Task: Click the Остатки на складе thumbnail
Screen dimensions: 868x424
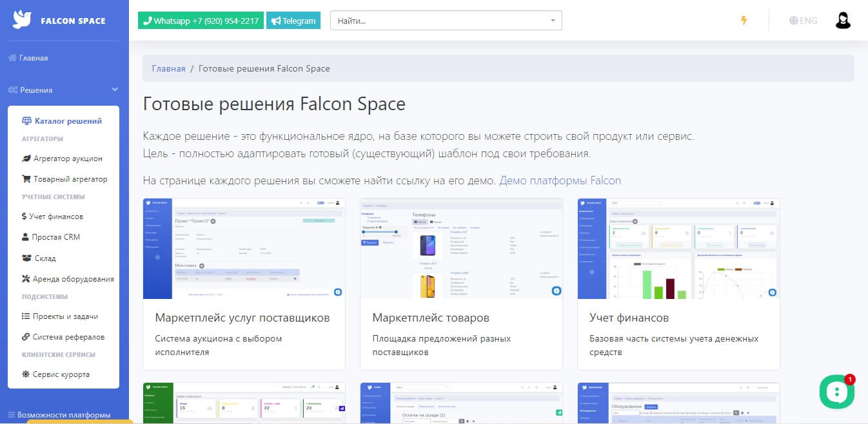Action: tap(461, 403)
